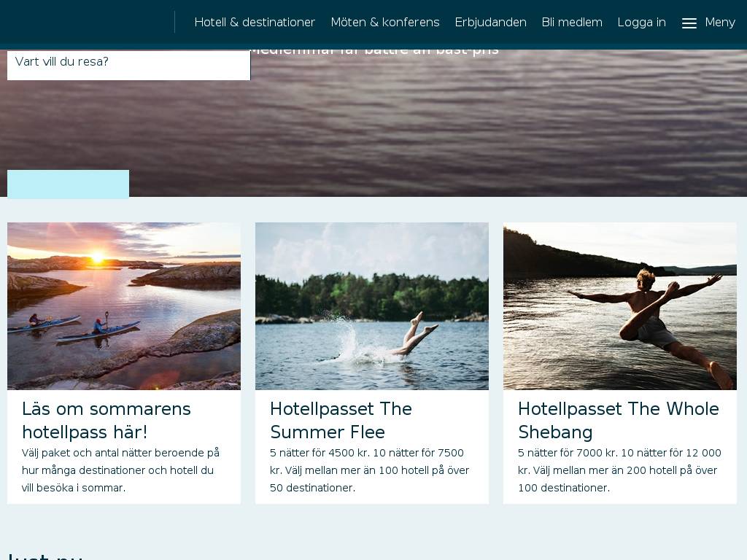747x560 pixels.
Task: Open the kayaking sunset image
Action: tap(124, 306)
